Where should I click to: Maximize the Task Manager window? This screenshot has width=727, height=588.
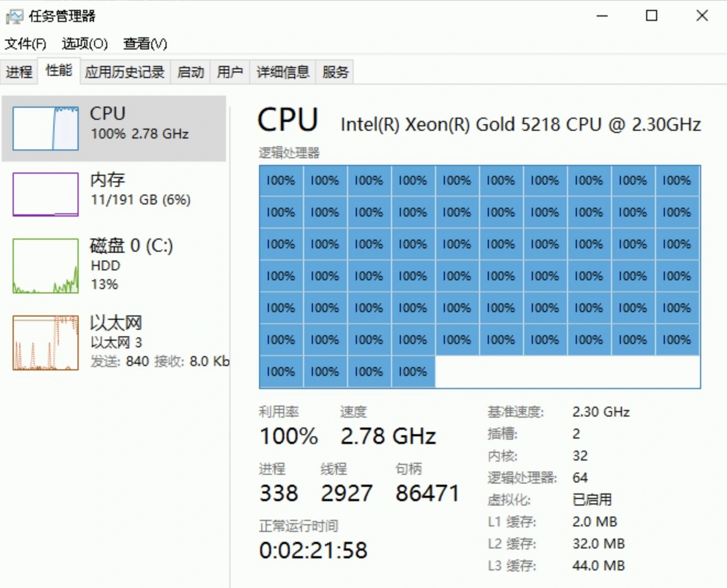coord(652,15)
